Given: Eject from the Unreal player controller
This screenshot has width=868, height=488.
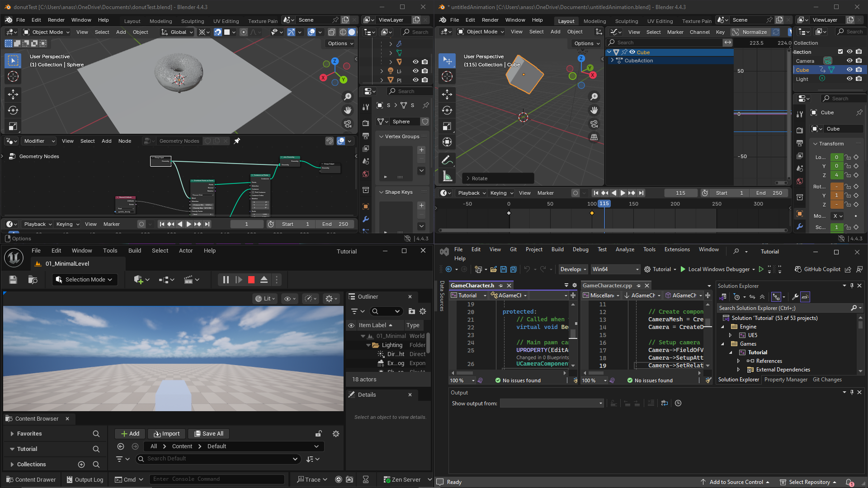Looking at the screenshot, I should point(264,280).
